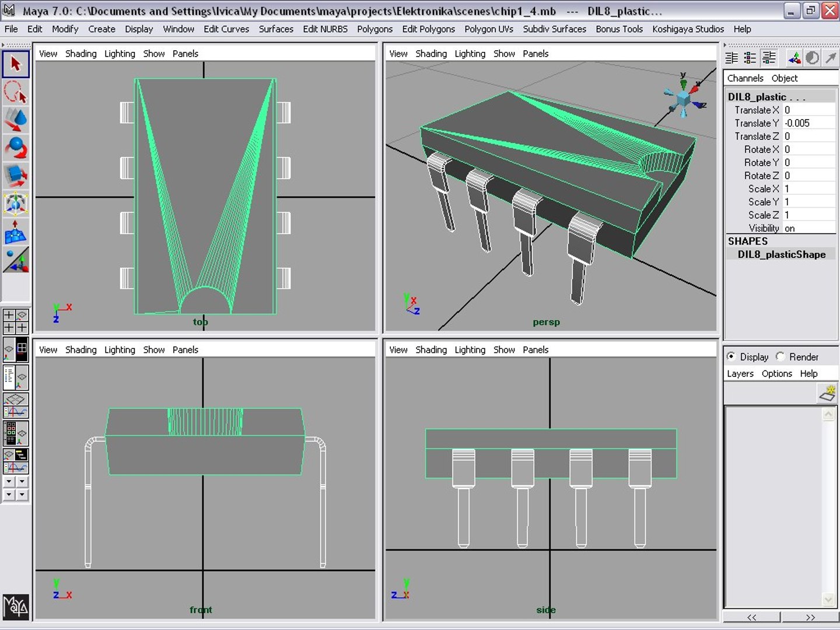The width and height of the screenshot is (840, 630).
Task: Pick the Hypershade/Persp layout icon
Action: pos(16,433)
